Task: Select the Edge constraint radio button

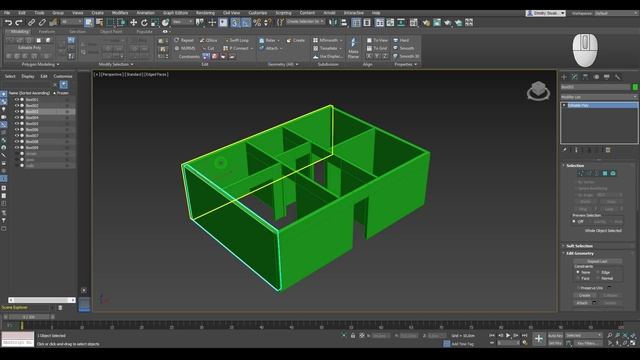Action: pyautogui.click(x=598, y=272)
